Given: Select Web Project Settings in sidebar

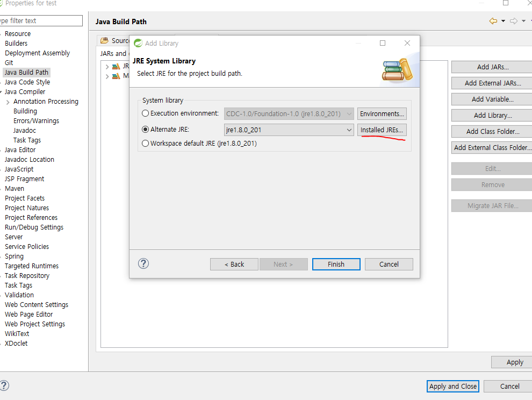Looking at the screenshot, I should tap(34, 324).
